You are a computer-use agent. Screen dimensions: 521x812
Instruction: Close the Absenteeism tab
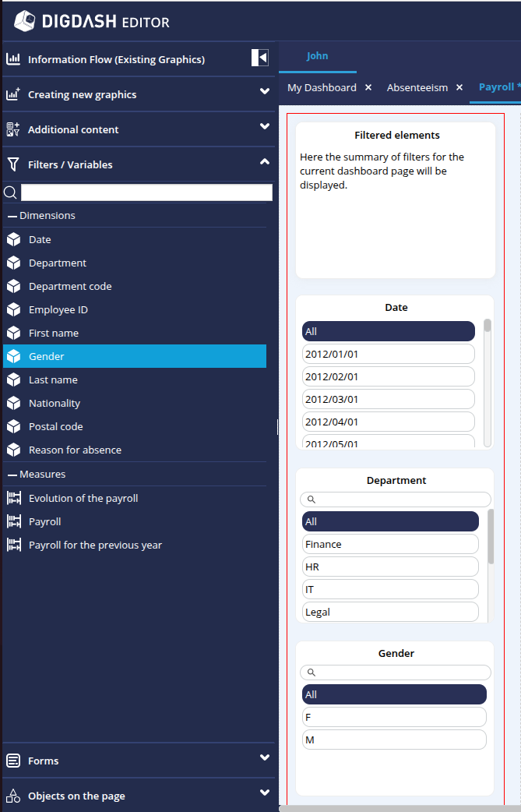459,88
